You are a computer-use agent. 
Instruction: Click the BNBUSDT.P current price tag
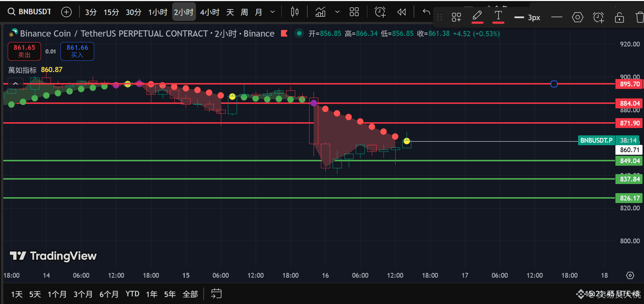[596, 140]
